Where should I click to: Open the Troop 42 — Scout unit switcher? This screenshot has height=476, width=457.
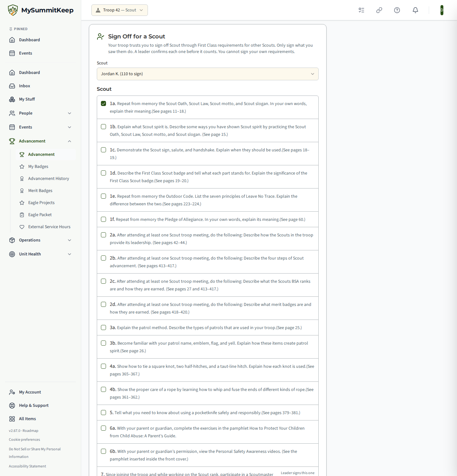(120, 10)
